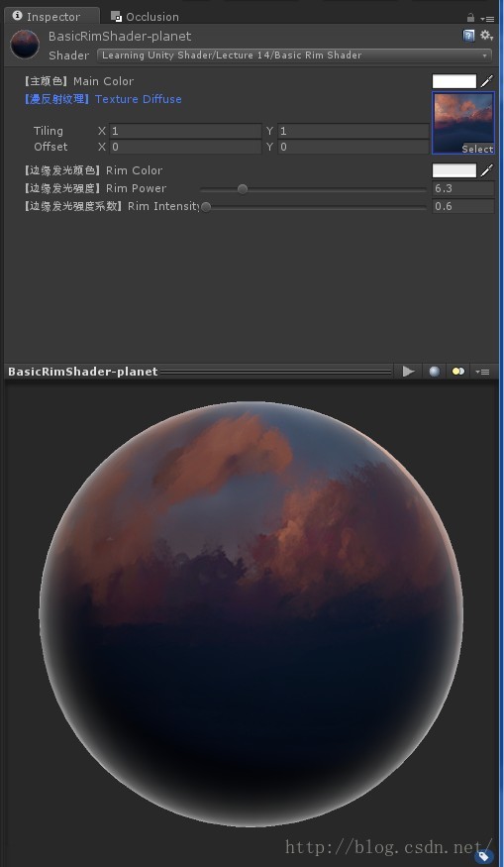The height and width of the screenshot is (867, 504).
Task: Change the preview mesh shape (sphere icon)
Action: coord(435,372)
